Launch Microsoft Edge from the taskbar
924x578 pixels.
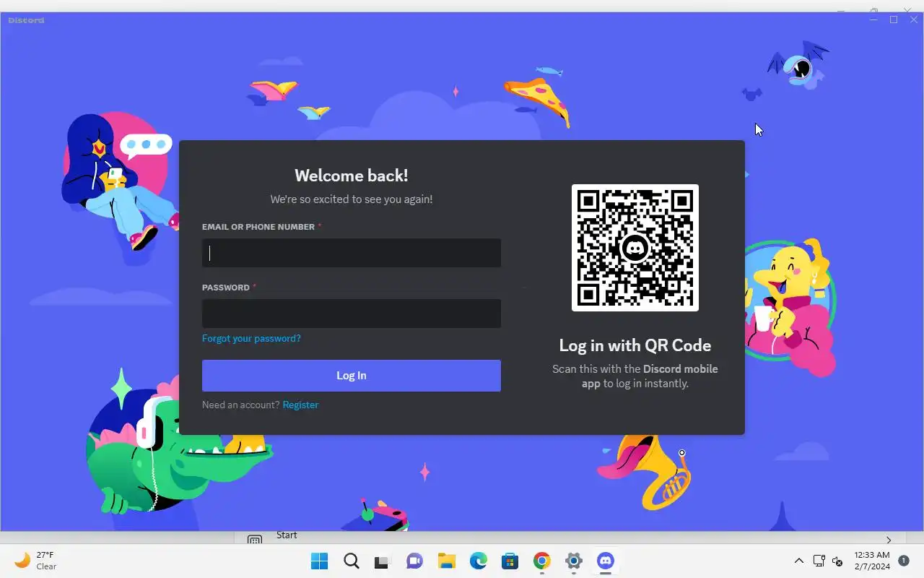point(478,561)
